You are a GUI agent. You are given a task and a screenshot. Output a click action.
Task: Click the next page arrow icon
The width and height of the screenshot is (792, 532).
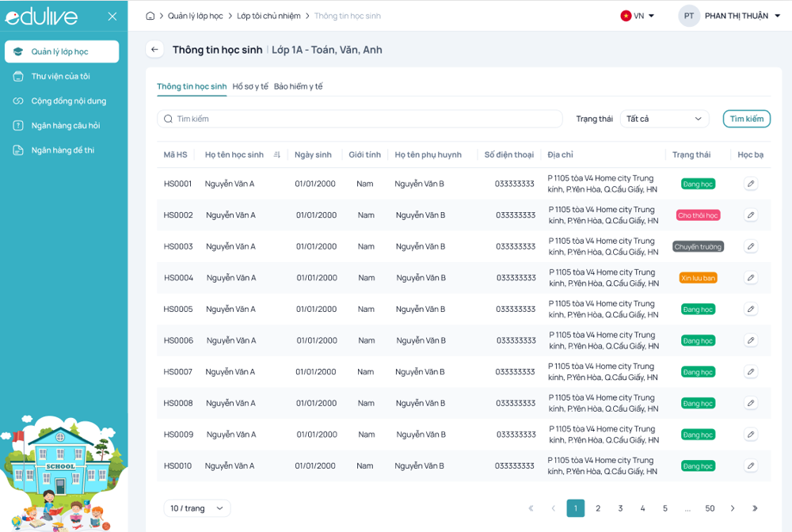[x=733, y=508]
